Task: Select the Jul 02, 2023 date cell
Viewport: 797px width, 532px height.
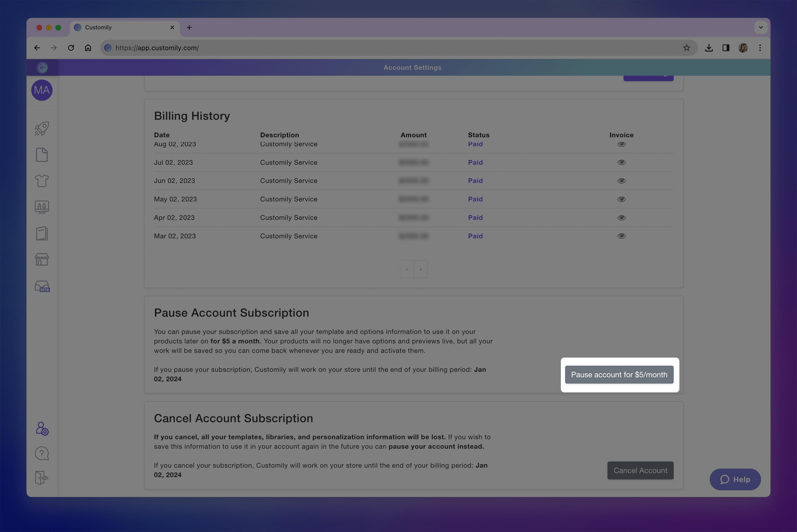Action: 173,163
